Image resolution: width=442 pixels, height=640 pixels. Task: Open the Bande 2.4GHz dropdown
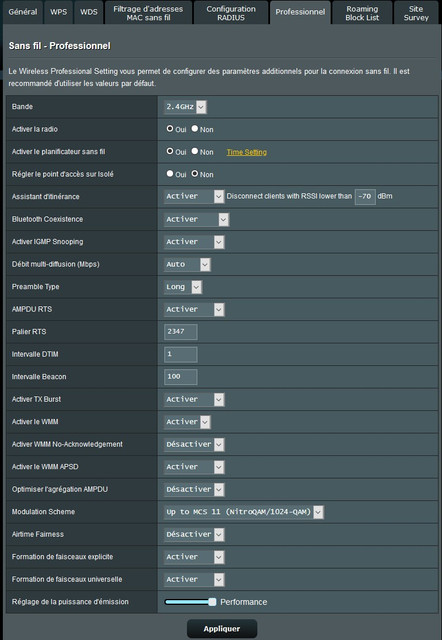pyautogui.click(x=185, y=107)
